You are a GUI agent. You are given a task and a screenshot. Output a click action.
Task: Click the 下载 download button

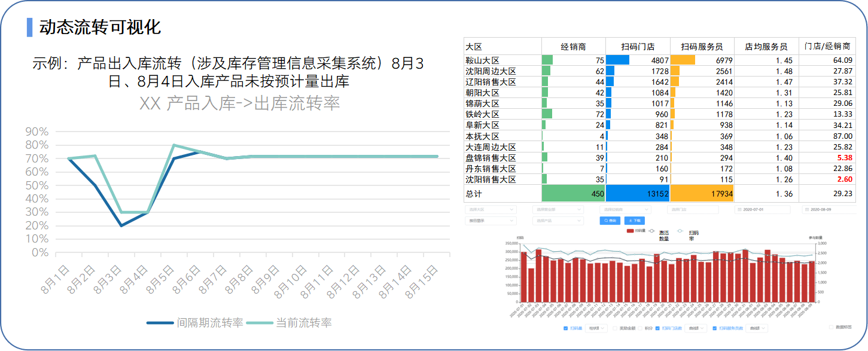635,221
